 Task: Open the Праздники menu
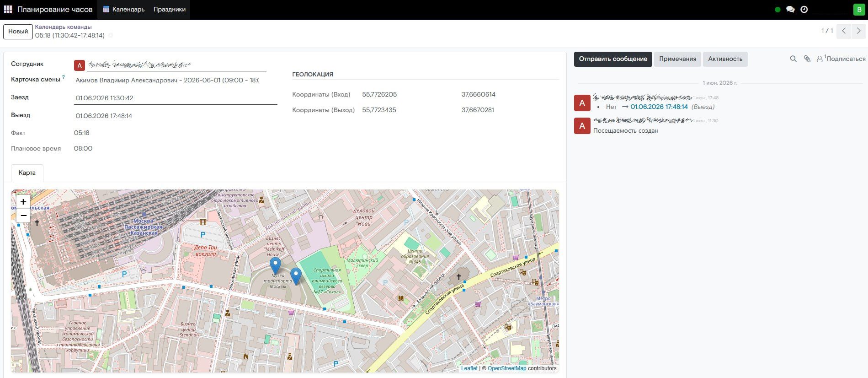170,9
